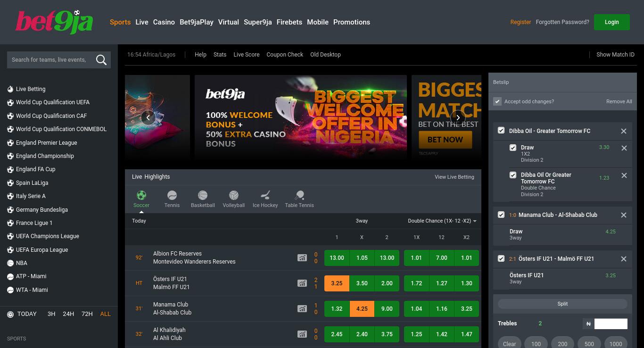The width and height of the screenshot is (644, 348).
Task: Deselect highlighted 3.25 odd for Östers IF U21
Action: (337, 283)
